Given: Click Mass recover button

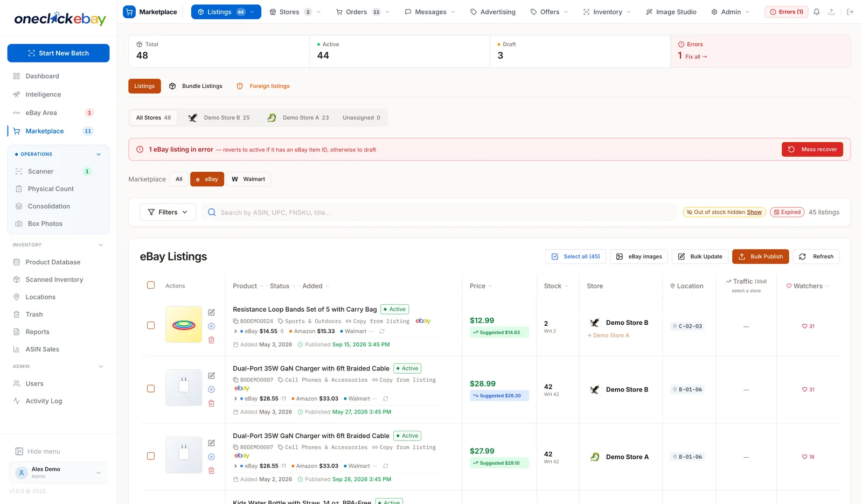Looking at the screenshot, I should 812,150.
